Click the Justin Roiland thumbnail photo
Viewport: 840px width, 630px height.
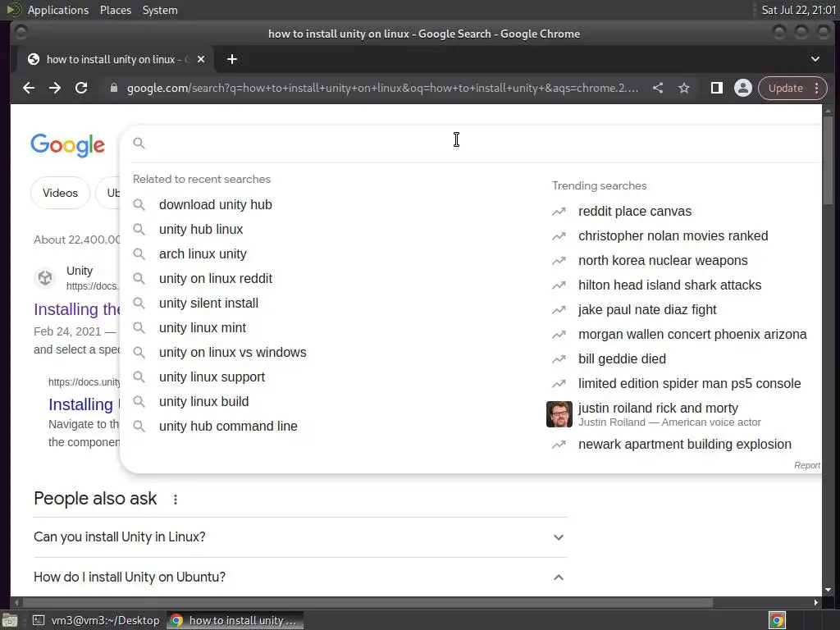point(559,414)
